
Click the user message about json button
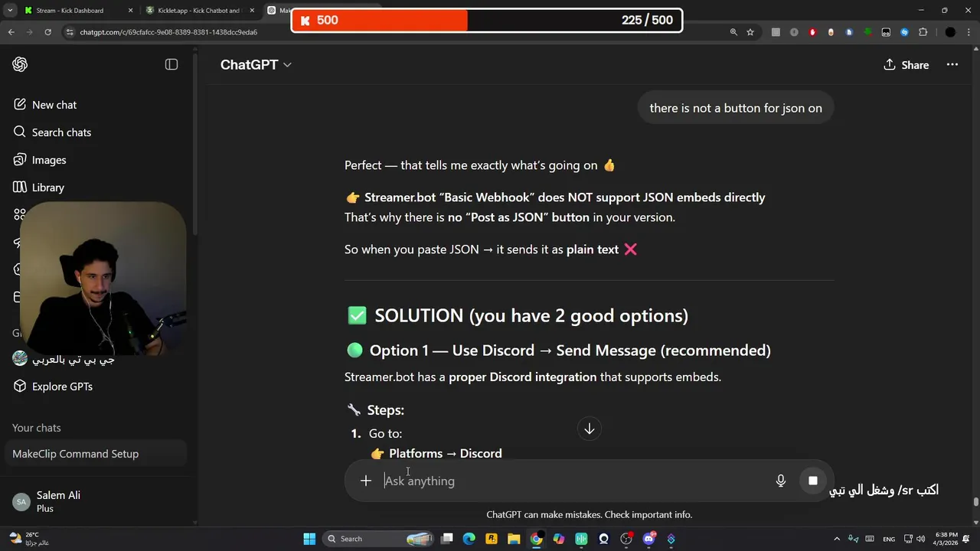pos(736,108)
